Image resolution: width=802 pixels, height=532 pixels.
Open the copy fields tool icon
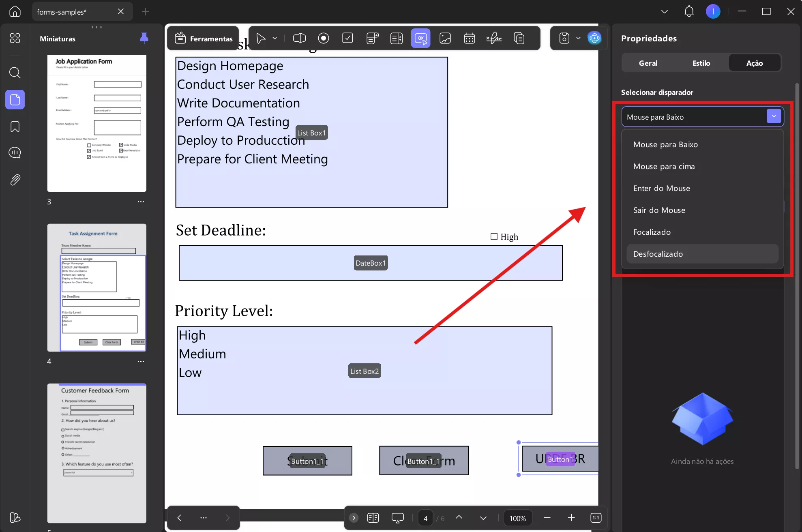(x=519, y=38)
